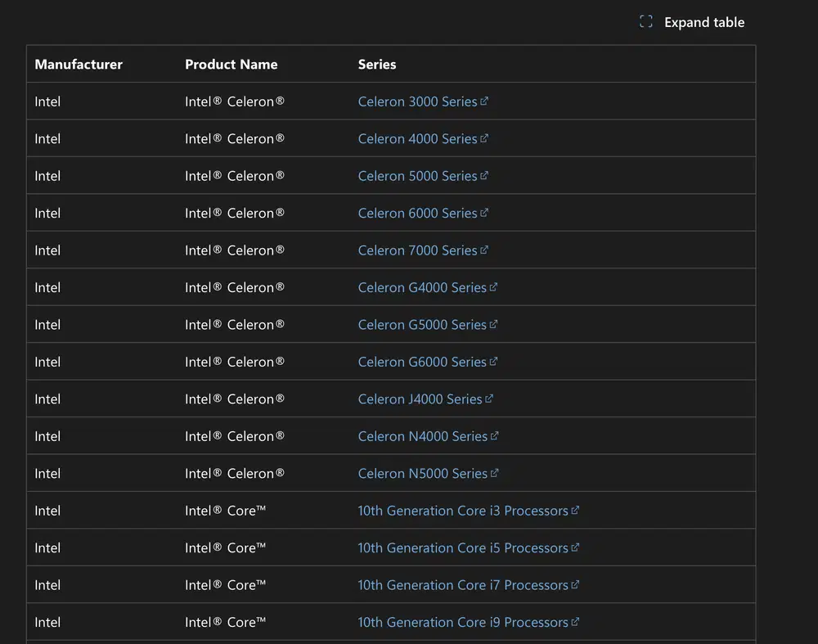Viewport: 818px width, 644px height.
Task: Open the Celeron 4000 Series link
Action: pos(417,139)
